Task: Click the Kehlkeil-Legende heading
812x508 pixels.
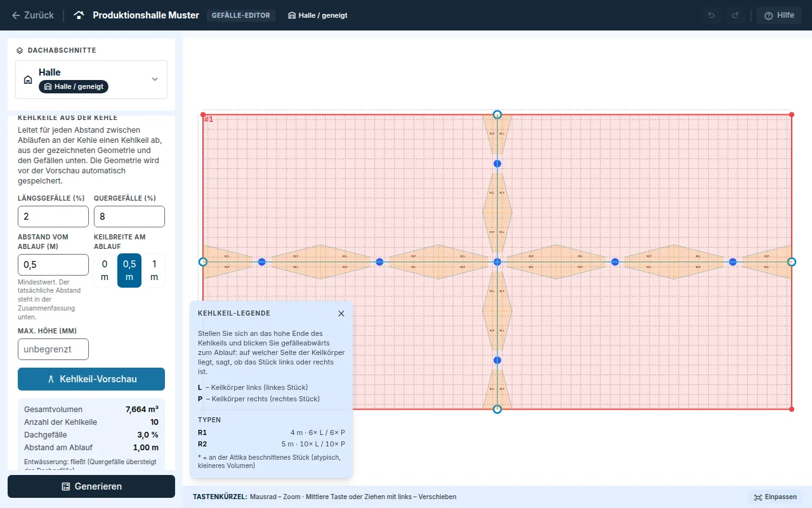Action: pos(234,314)
